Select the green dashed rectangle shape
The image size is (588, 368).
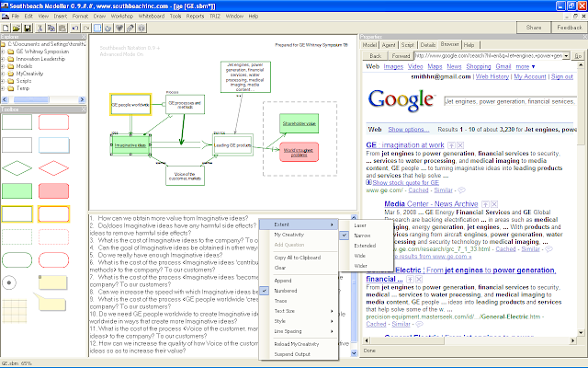(x=17, y=237)
